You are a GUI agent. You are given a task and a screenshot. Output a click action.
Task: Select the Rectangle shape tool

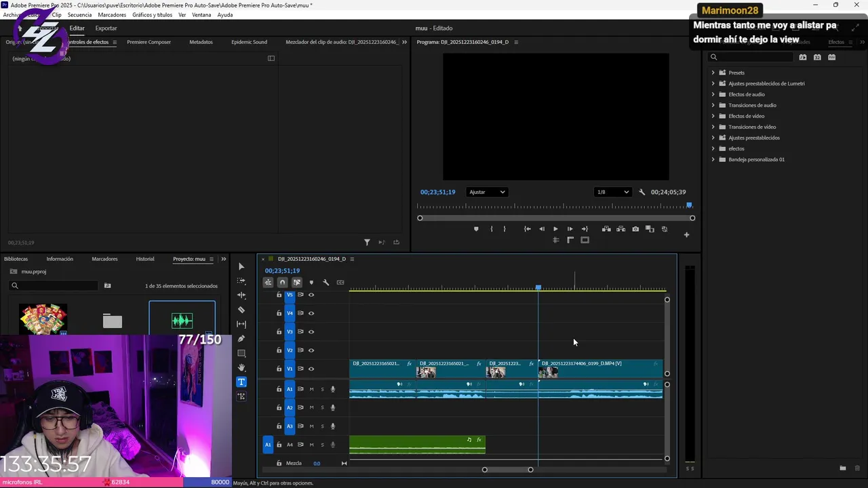tap(241, 353)
